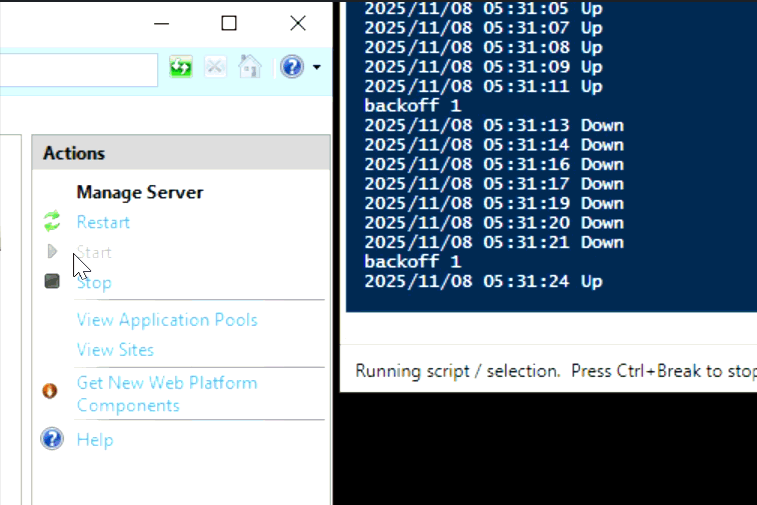Open View Sites in Actions pane
757x505 pixels.
pos(115,350)
